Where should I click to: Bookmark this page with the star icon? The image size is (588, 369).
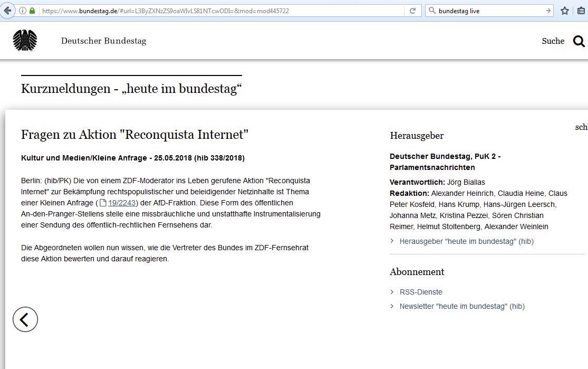(x=564, y=10)
